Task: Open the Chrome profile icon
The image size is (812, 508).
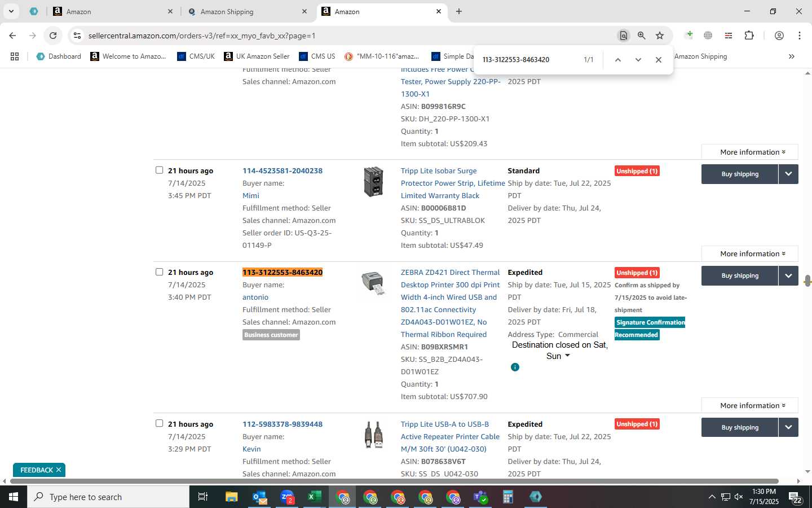Action: (x=779, y=36)
